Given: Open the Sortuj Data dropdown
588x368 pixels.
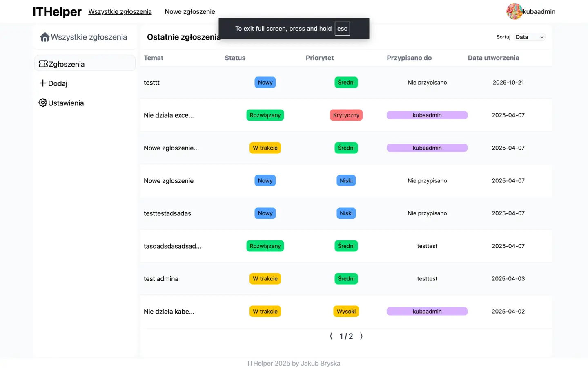Looking at the screenshot, I should pyautogui.click(x=529, y=37).
